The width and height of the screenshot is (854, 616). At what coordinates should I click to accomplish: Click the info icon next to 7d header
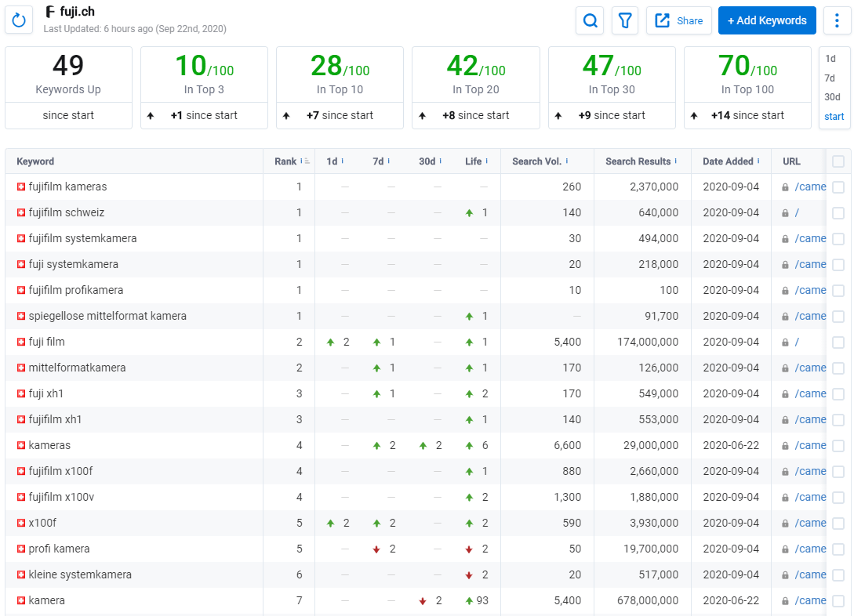tap(388, 161)
